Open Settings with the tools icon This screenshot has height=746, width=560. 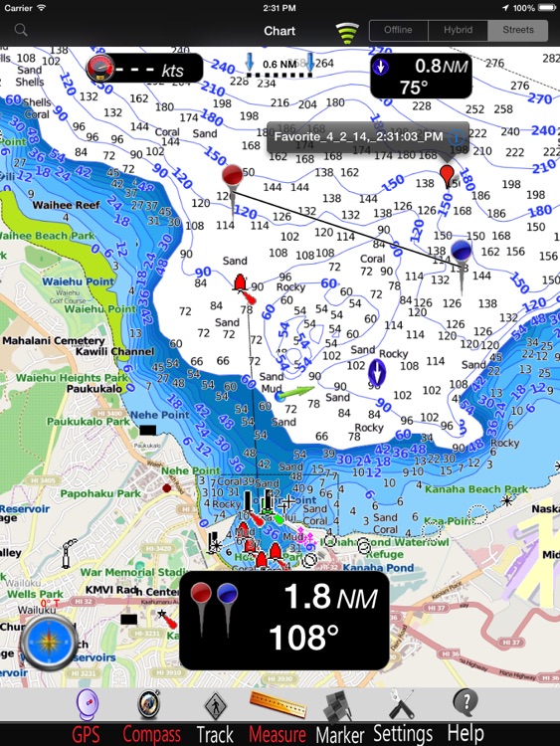[x=403, y=704]
